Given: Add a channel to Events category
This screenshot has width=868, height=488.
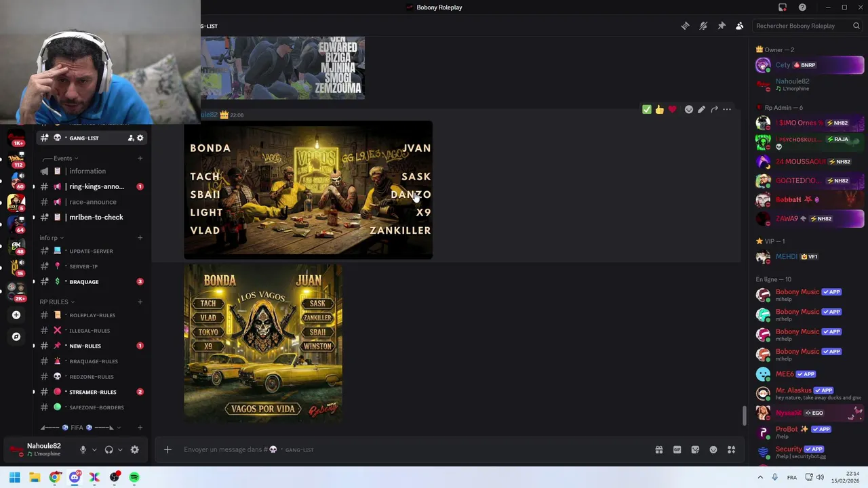Looking at the screenshot, I should coord(140,158).
